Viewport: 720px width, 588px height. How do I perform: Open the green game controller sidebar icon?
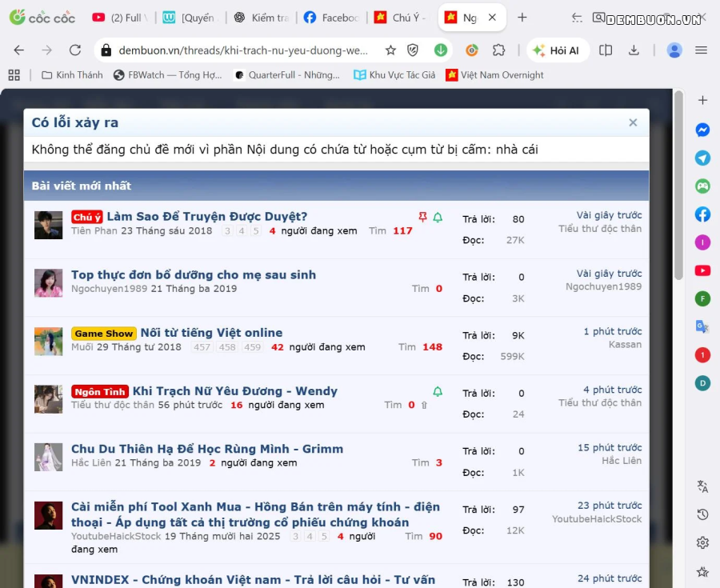point(702,186)
